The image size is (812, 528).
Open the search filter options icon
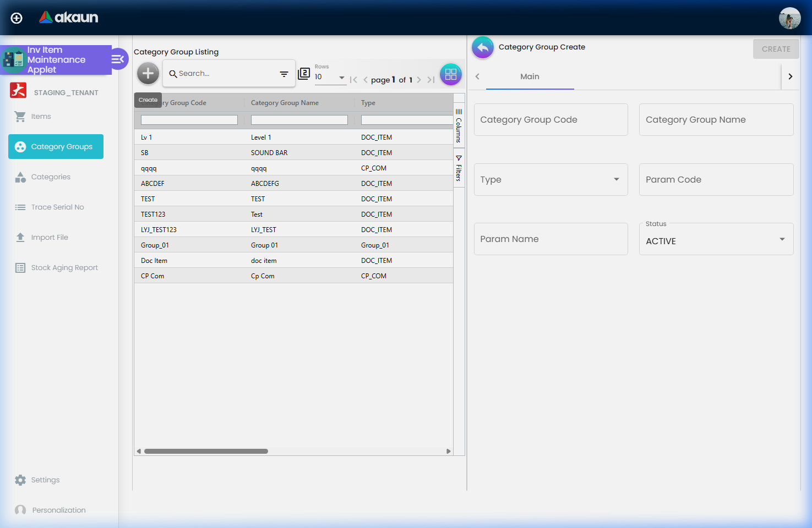pos(284,74)
